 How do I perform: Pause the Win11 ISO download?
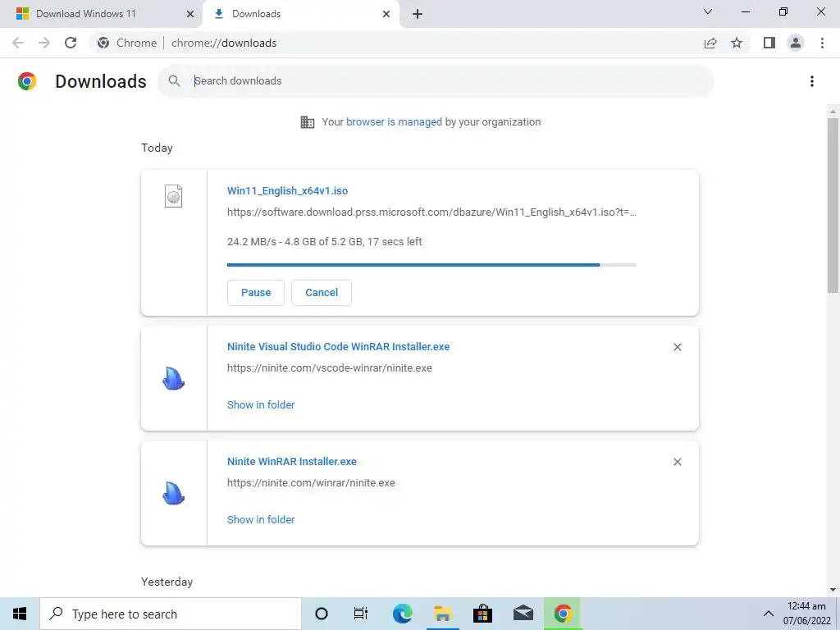tap(256, 293)
